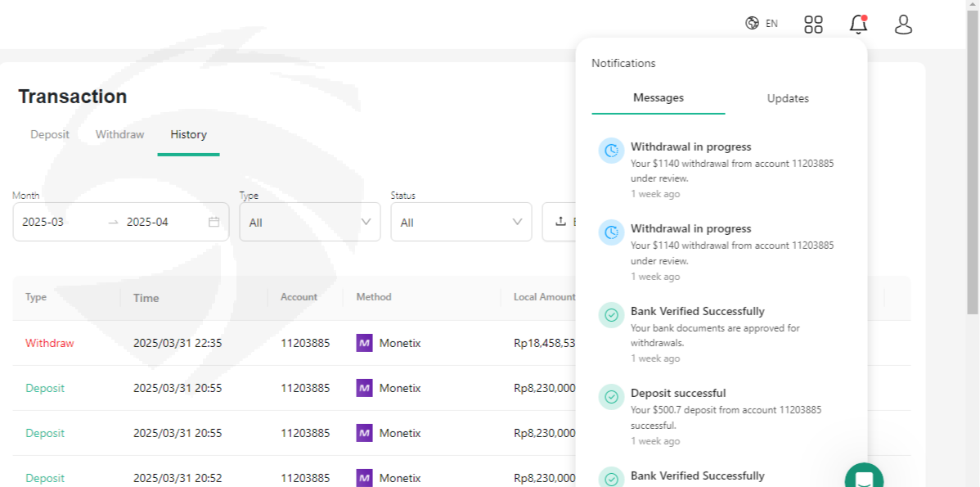Click the notification bell icon

pos(858,25)
